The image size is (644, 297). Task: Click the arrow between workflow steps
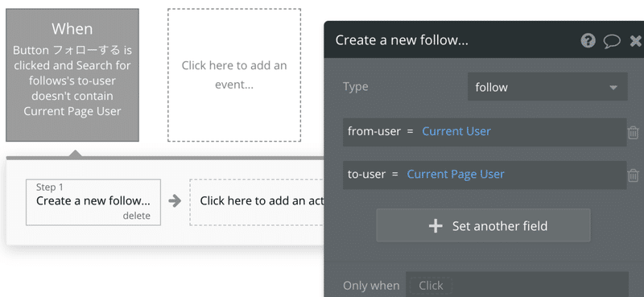coord(175,201)
